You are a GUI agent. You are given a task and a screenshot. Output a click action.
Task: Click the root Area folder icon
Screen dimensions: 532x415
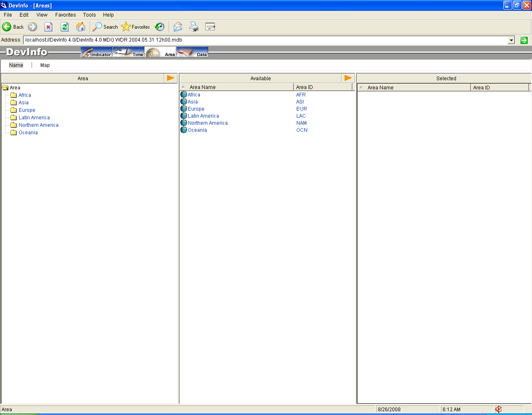click(x=5, y=88)
